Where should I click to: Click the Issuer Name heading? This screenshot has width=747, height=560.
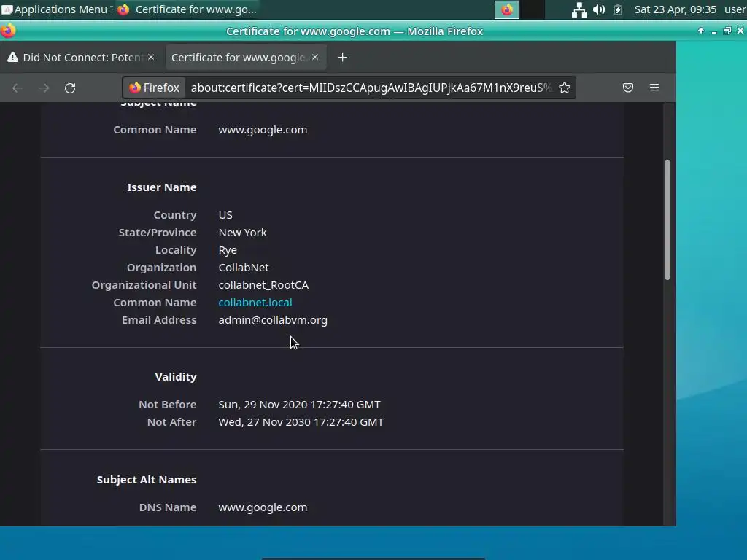[161, 187]
